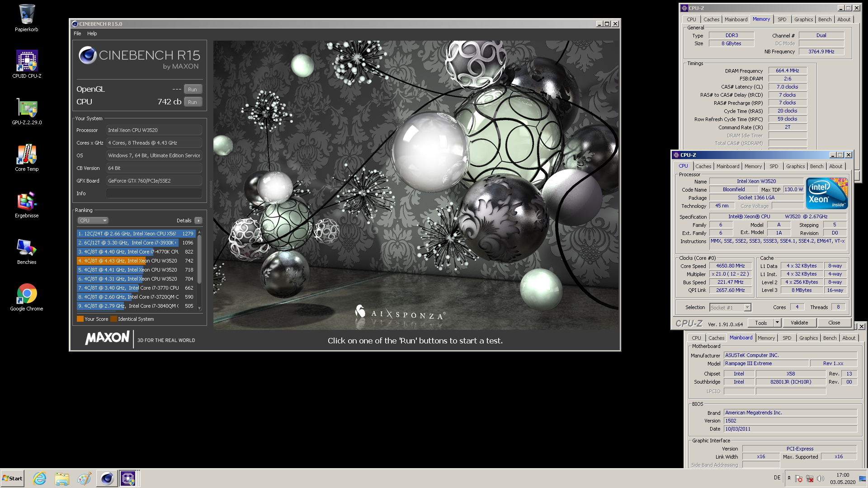The height and width of the screenshot is (488, 868).
Task: Open the CPU ranking type dropdown
Action: (x=93, y=221)
